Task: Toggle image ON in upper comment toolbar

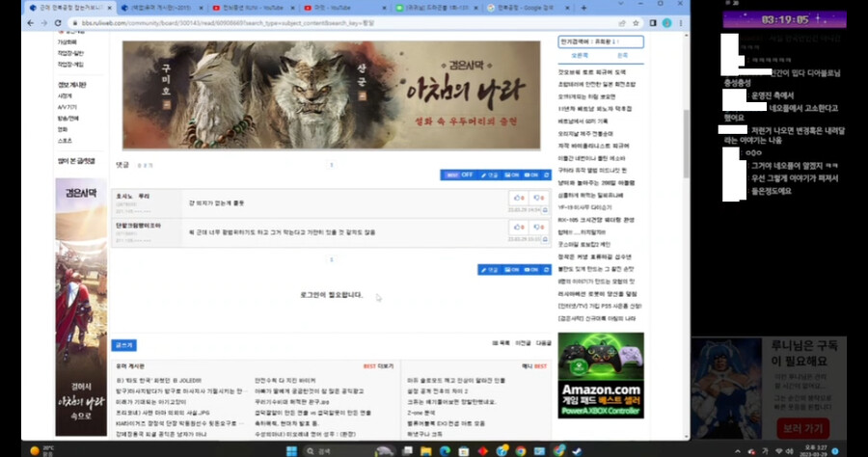Action: coord(511,175)
